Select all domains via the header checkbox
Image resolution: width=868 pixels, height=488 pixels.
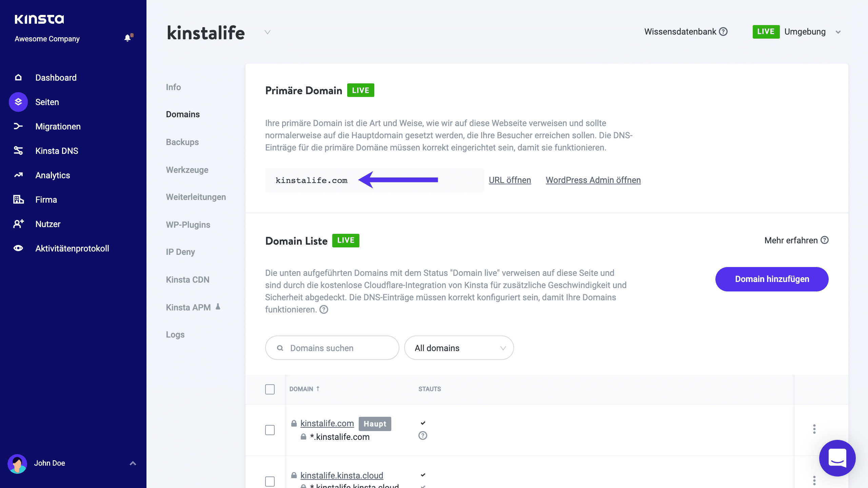click(x=270, y=390)
